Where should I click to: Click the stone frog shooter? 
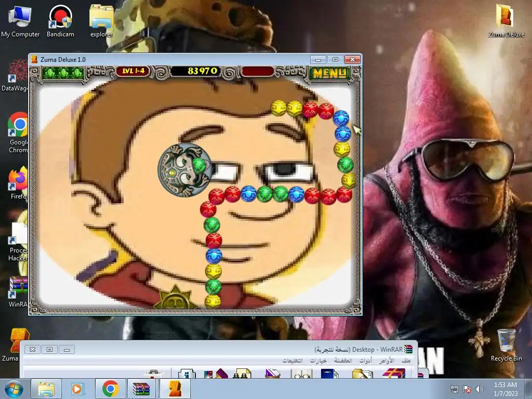point(184,170)
